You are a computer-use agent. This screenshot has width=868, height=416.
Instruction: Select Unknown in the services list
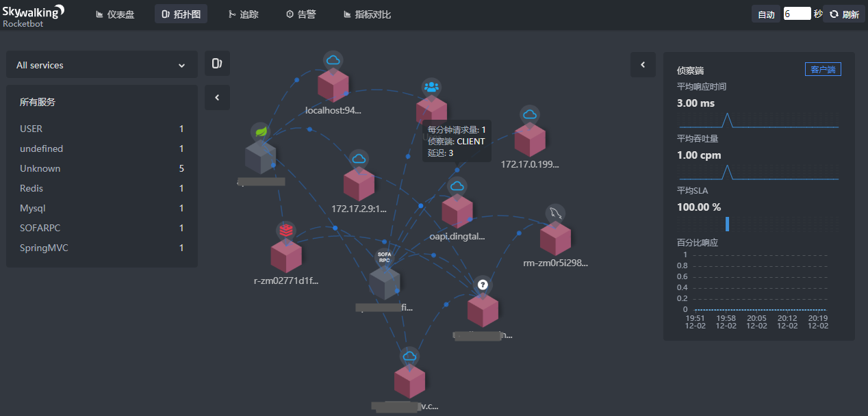(40, 168)
